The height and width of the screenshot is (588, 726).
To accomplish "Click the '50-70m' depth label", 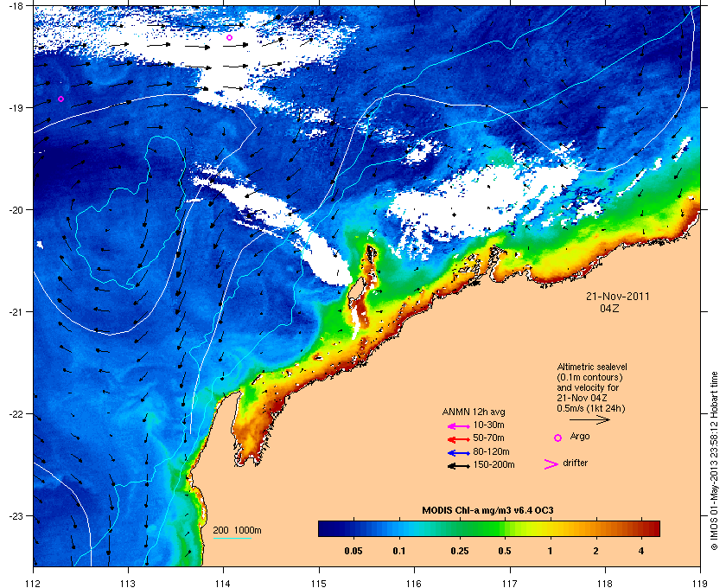I will pyautogui.click(x=488, y=438).
